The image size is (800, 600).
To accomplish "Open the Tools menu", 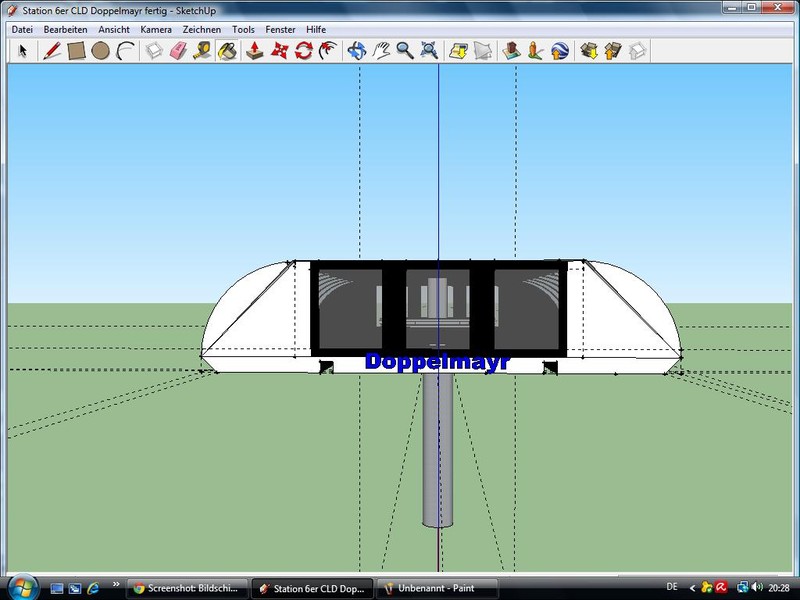I will [243, 30].
